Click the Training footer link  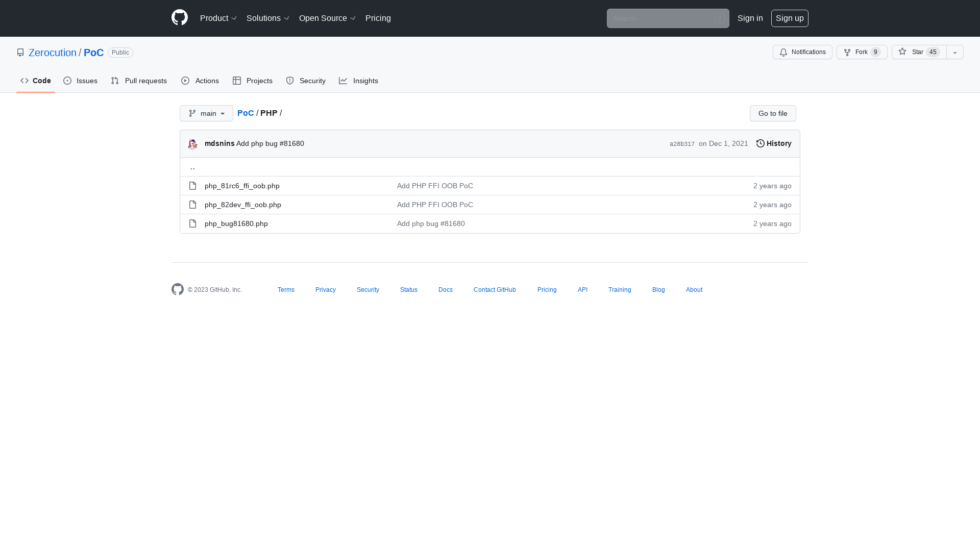point(620,290)
